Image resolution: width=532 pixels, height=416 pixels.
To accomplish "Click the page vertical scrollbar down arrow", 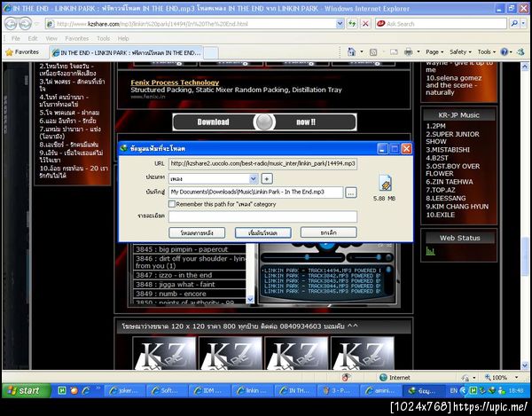I will (525, 365).
